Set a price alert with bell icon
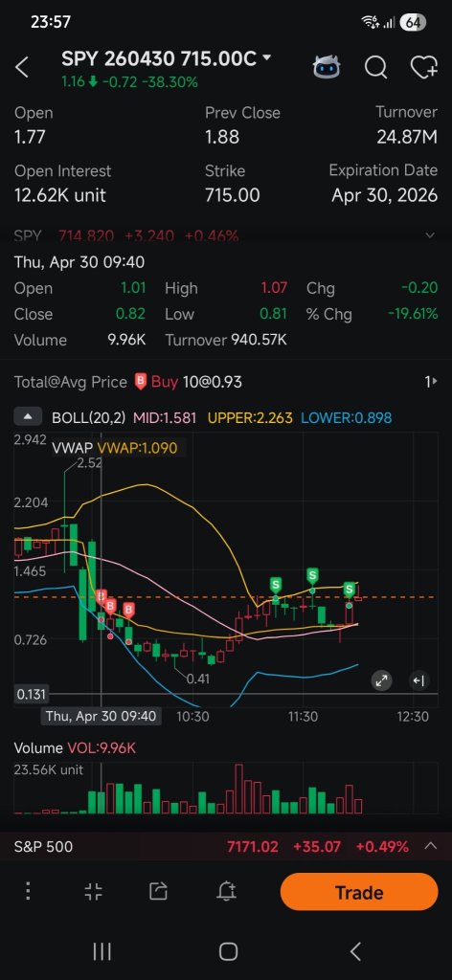 point(226,891)
